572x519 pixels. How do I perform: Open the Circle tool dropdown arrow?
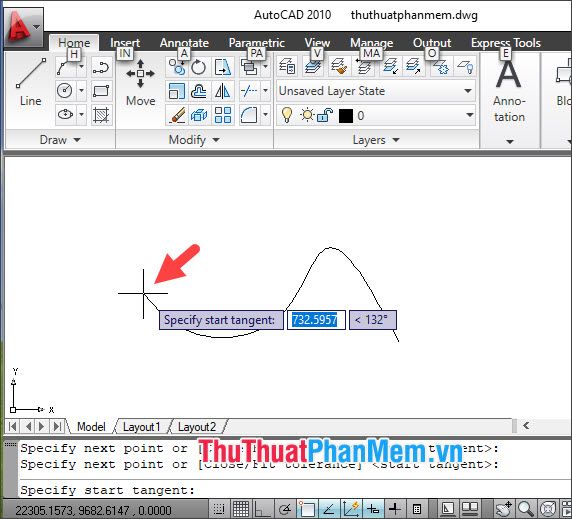click(81, 91)
